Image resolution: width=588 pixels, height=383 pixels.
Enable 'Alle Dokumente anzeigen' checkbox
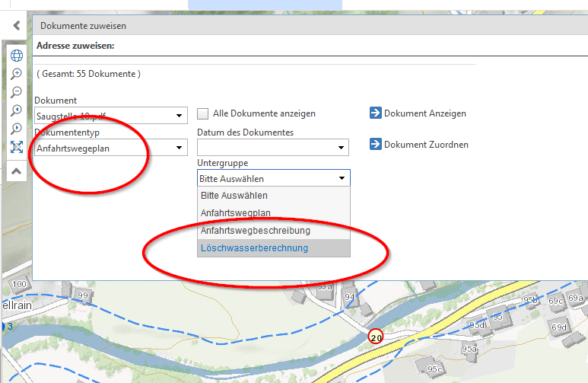(x=203, y=114)
